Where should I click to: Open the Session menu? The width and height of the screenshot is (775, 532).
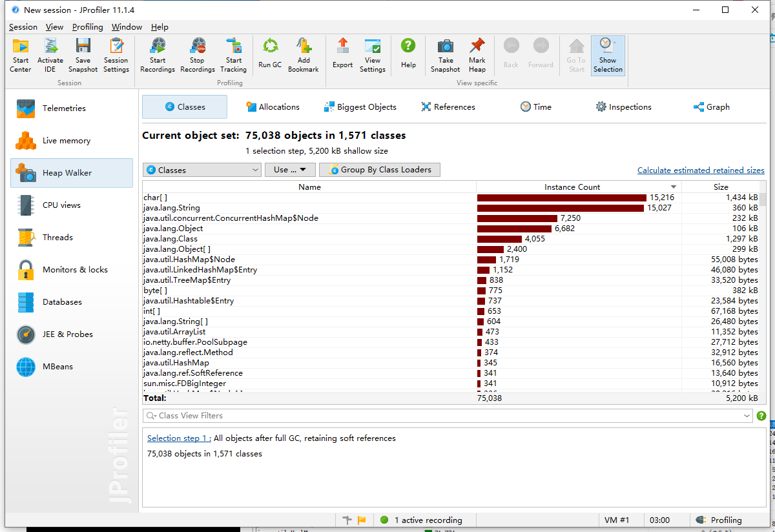tap(23, 27)
